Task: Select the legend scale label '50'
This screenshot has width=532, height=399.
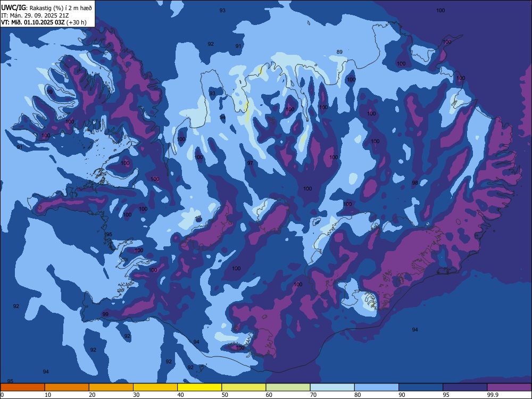Action: click(225, 395)
